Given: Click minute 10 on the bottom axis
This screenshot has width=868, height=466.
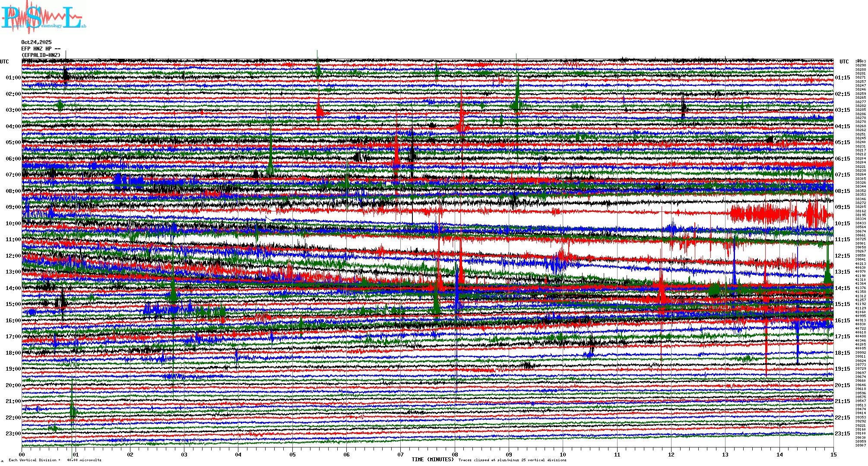Looking at the screenshot, I should (563, 454).
